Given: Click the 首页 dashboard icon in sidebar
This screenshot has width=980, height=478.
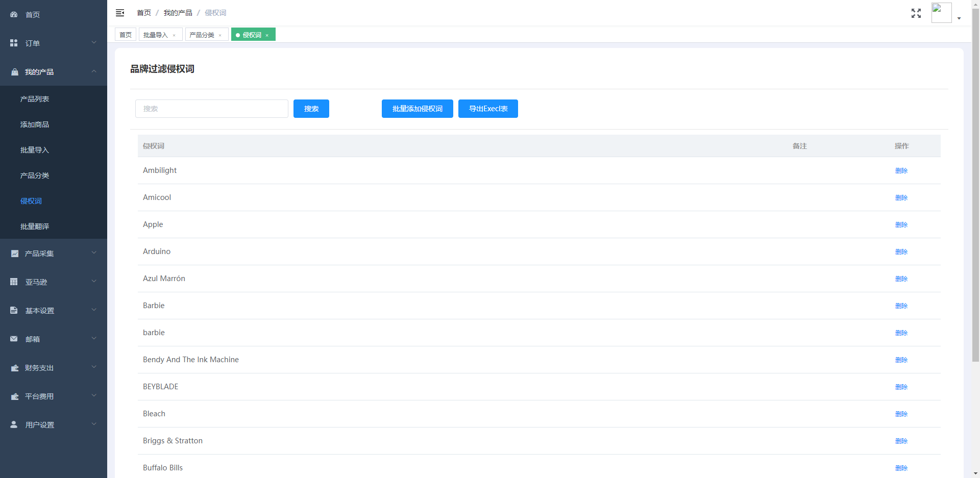Looking at the screenshot, I should [x=14, y=15].
